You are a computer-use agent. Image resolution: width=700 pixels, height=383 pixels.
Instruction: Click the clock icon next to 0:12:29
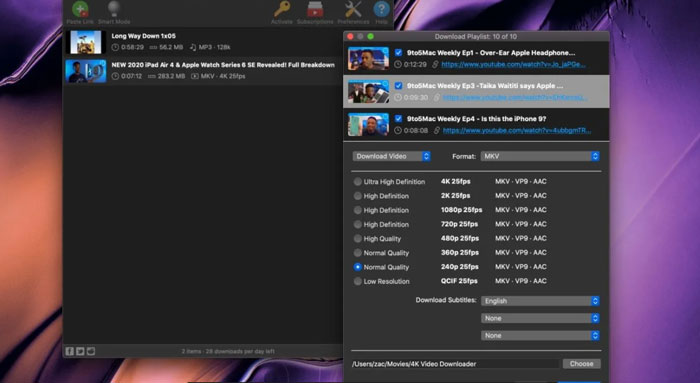pyautogui.click(x=398, y=64)
